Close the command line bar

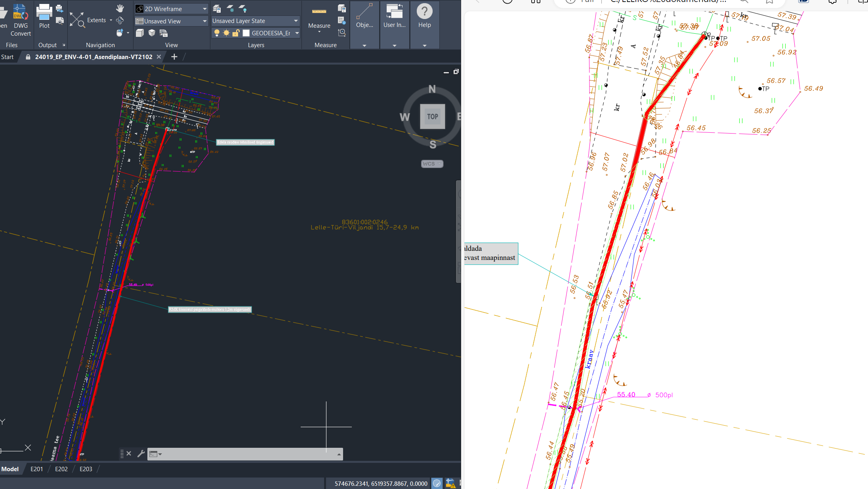point(129,453)
